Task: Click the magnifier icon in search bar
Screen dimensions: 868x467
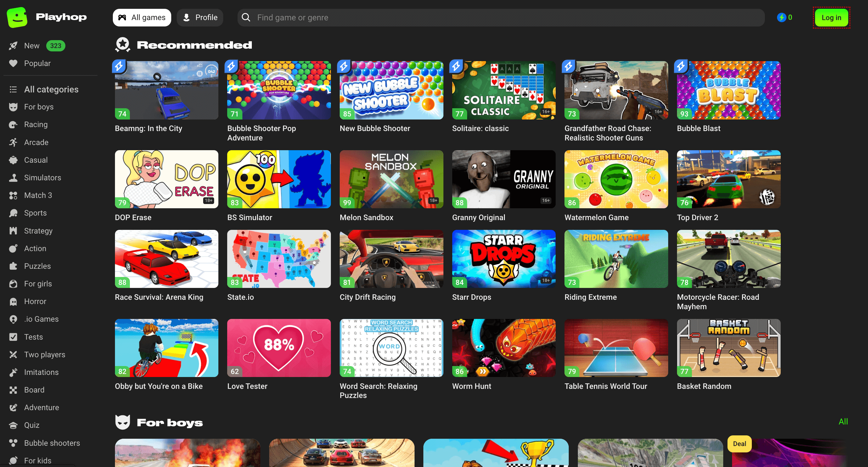Action: click(246, 18)
